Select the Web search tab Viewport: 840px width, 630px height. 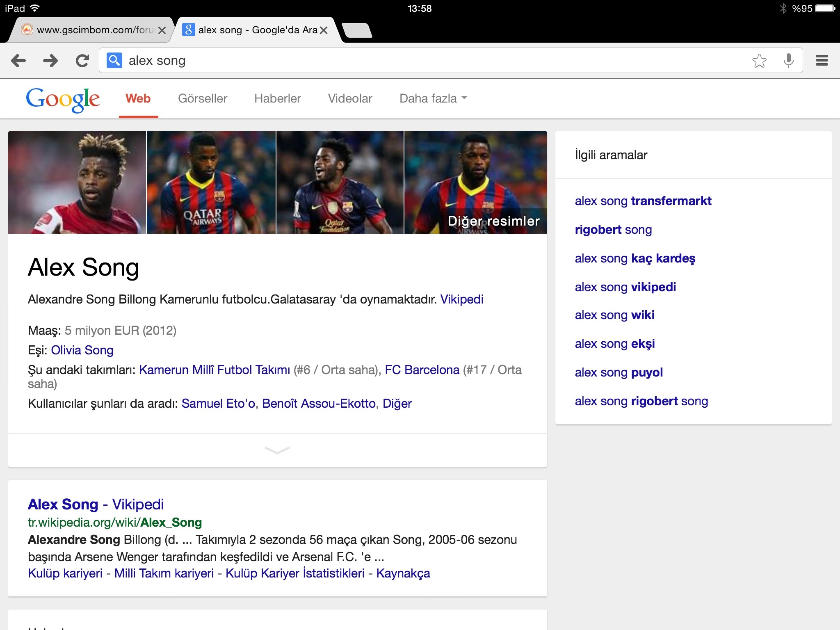click(138, 98)
